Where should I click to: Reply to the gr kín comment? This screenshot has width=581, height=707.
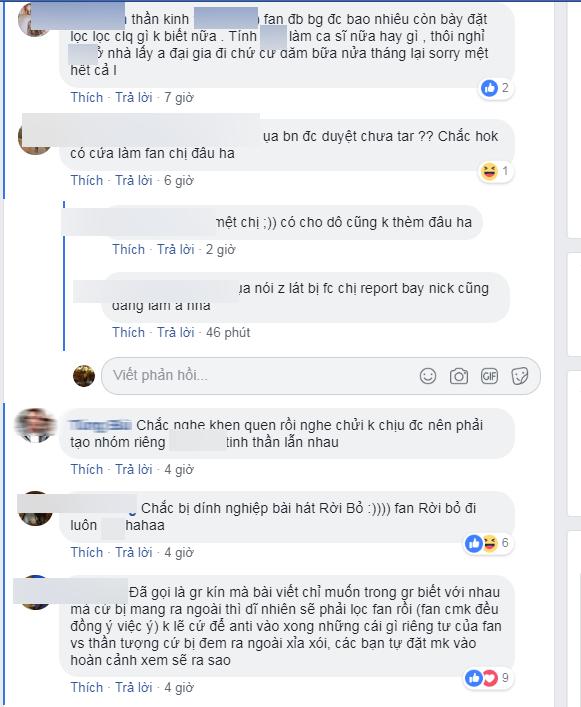point(134,687)
